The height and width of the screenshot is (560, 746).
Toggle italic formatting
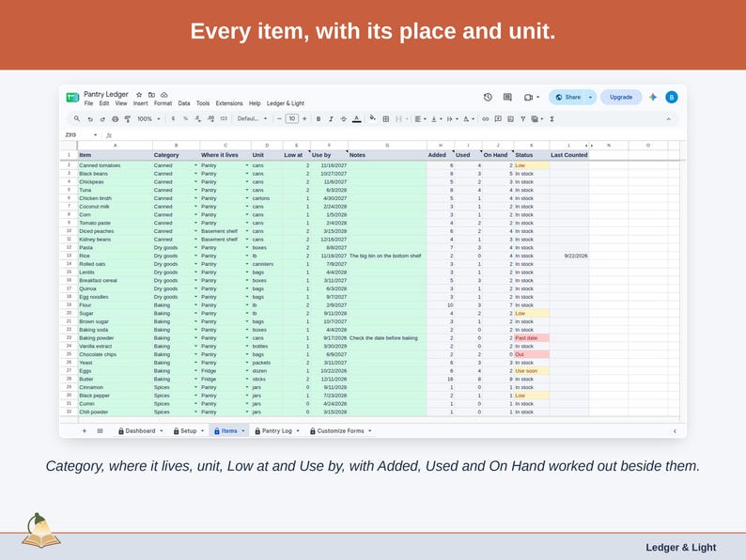pyautogui.click(x=331, y=119)
